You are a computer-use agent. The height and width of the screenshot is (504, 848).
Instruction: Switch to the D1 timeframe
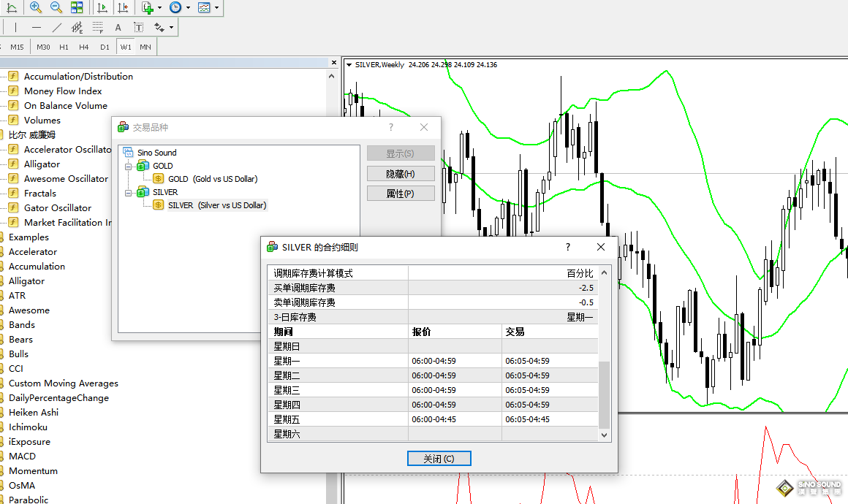point(105,47)
